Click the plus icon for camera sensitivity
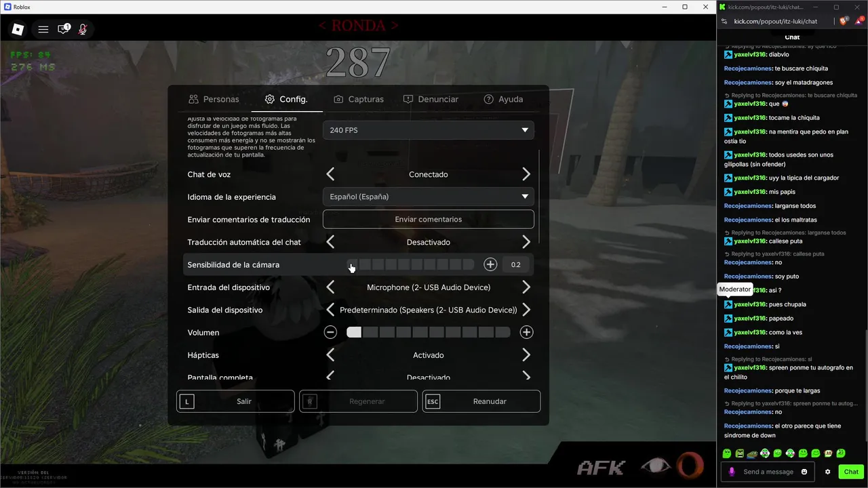The width and height of the screenshot is (868, 488). point(490,264)
